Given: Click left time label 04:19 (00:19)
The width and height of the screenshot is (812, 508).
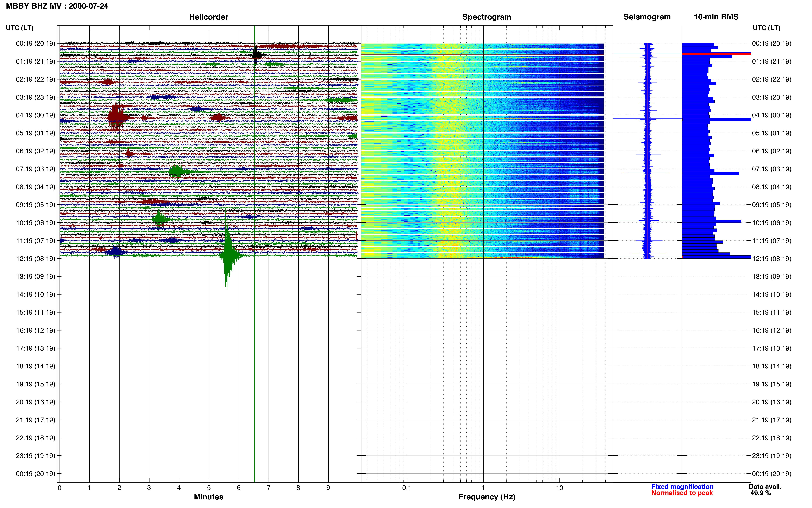Looking at the screenshot, I should (x=35, y=115).
